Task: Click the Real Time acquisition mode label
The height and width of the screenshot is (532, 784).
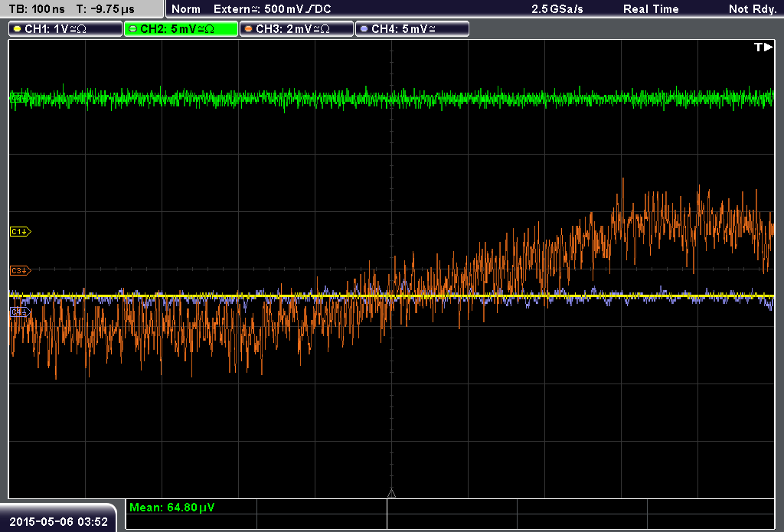Action: coord(651,9)
